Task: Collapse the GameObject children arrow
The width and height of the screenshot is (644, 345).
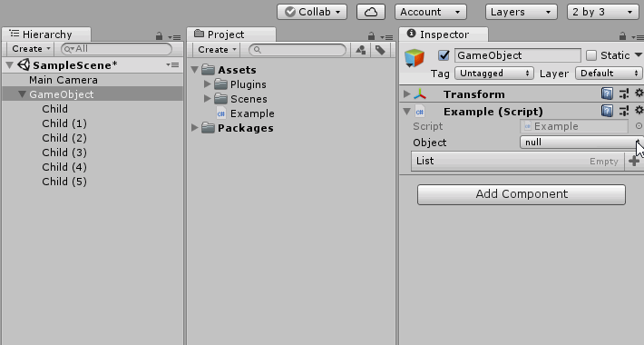Action: coord(22,94)
